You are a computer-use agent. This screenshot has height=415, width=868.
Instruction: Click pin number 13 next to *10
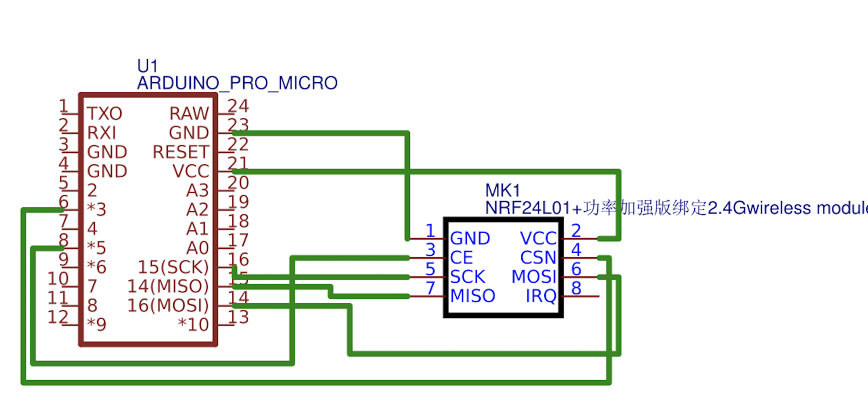[x=238, y=317]
